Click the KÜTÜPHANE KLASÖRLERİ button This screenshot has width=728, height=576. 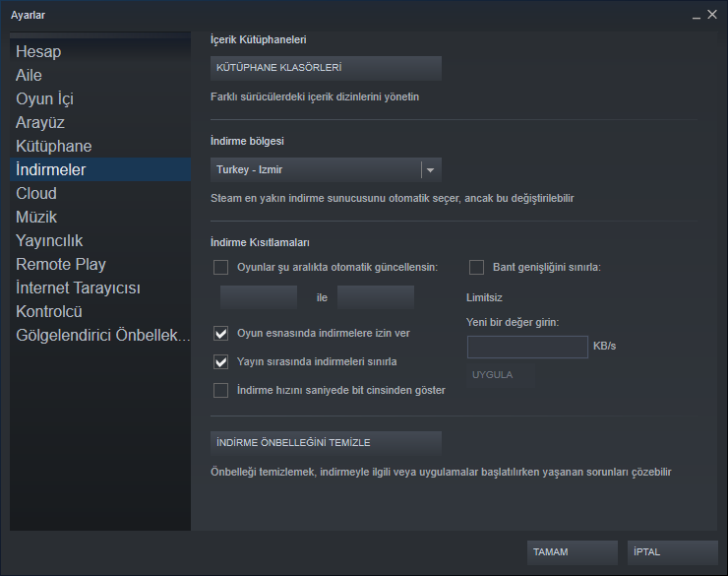pos(326,68)
